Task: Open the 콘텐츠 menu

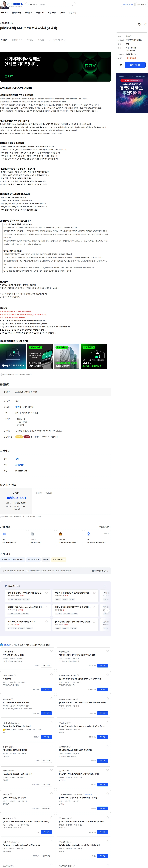Action: click(x=62, y=12)
